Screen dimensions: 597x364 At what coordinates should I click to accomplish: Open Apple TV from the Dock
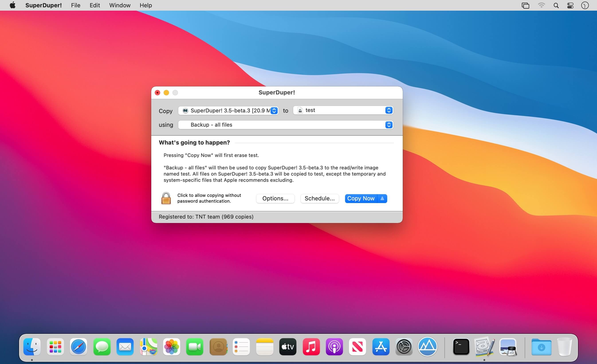[x=288, y=347]
